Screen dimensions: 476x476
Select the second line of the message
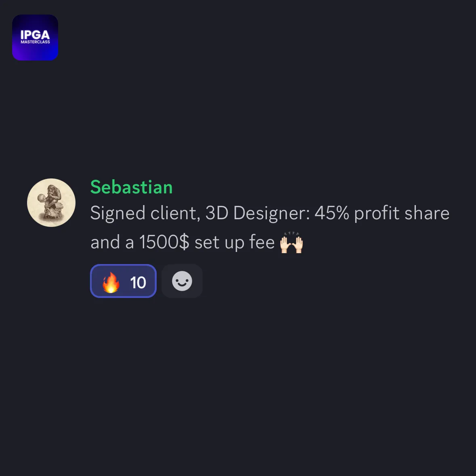tap(197, 242)
